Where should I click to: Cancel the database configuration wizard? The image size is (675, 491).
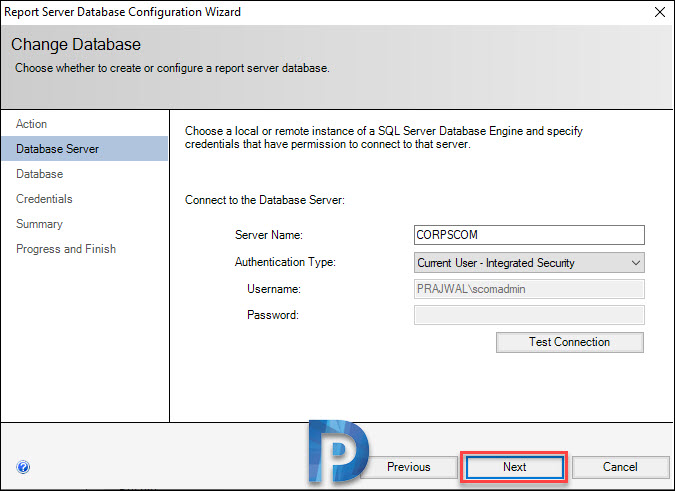620,467
